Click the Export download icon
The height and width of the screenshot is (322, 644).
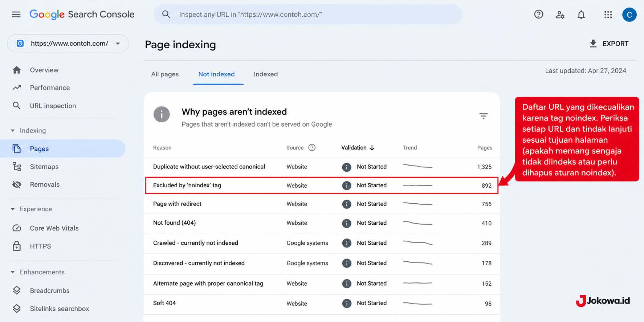tap(593, 44)
